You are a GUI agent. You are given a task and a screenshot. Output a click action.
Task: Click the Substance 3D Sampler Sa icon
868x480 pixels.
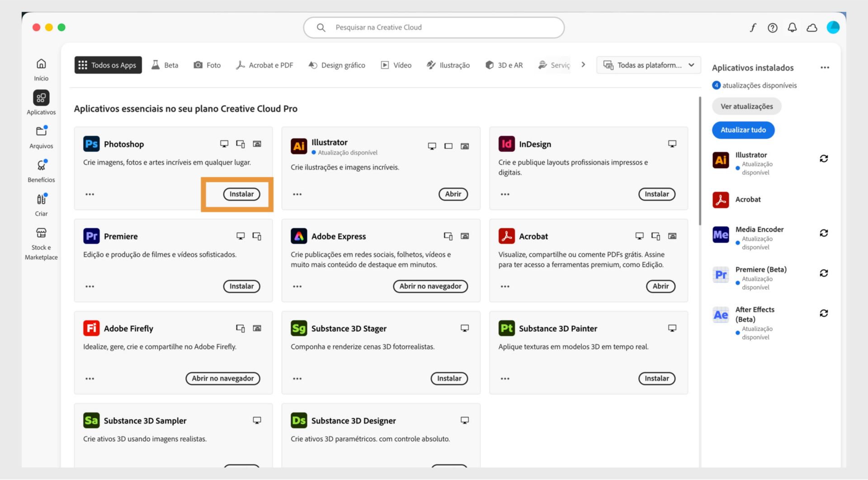91,420
